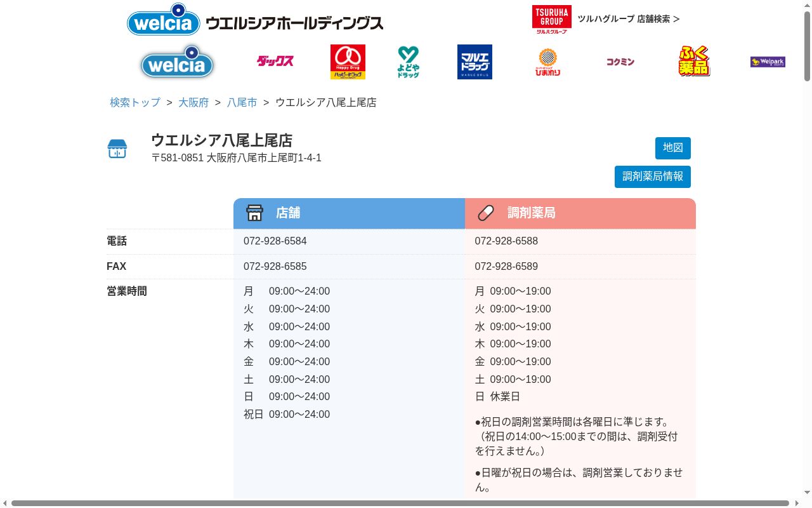812x508 pixels.
Task: Select pharmacy FAX number 072-928-6589
Action: point(506,267)
